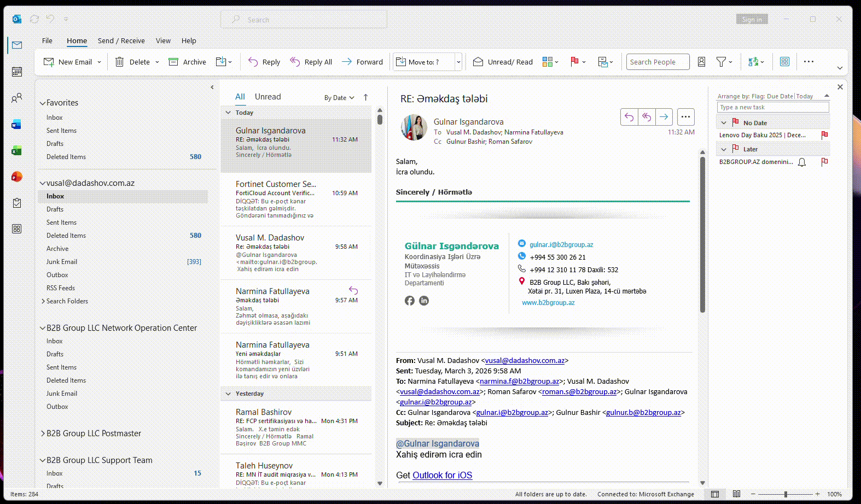Viewport: 861px width, 504px height.
Task: Click the vusal@dadashov.com.az link in From line
Action: click(x=525, y=361)
